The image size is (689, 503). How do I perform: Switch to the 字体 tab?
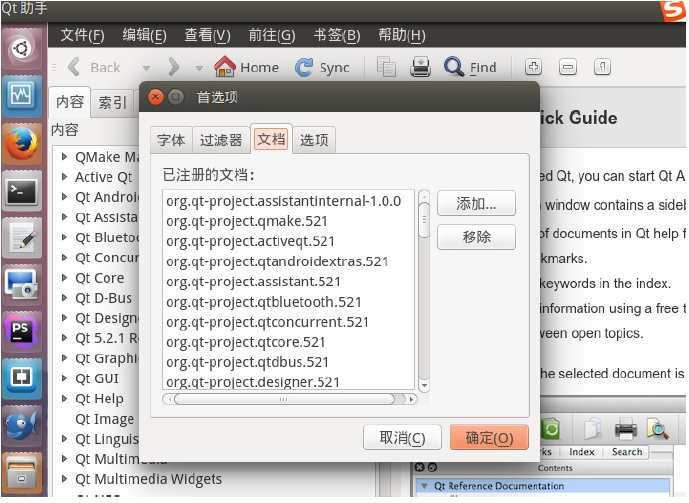click(x=171, y=140)
